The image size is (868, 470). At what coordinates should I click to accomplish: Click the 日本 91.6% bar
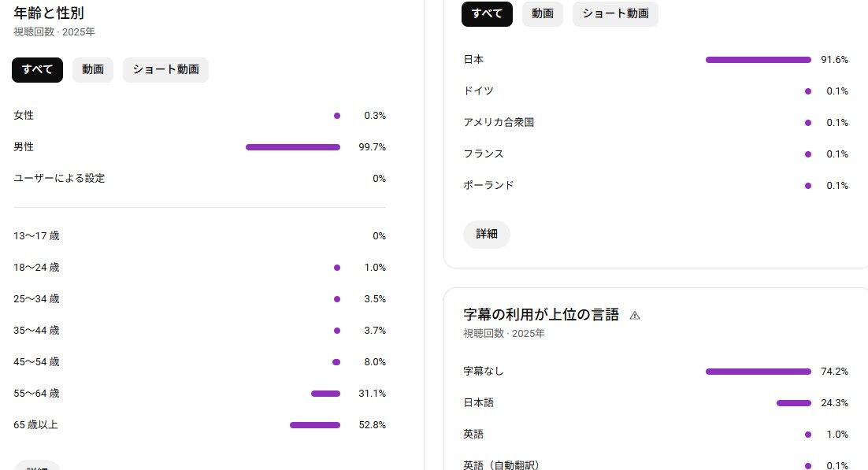tap(759, 60)
